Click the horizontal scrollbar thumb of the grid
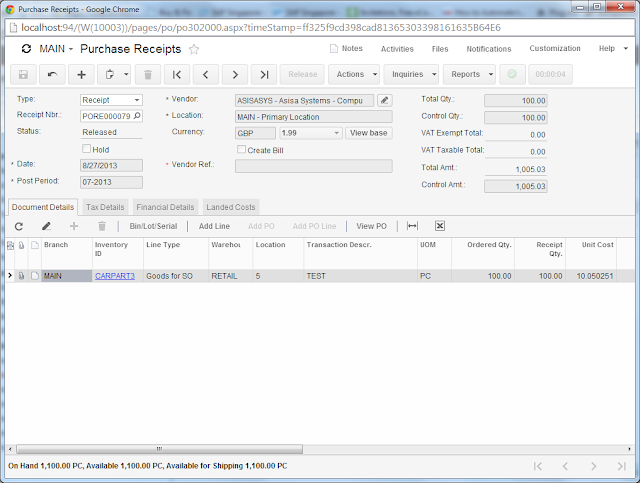Image resolution: width=640 pixels, height=483 pixels. point(160,449)
